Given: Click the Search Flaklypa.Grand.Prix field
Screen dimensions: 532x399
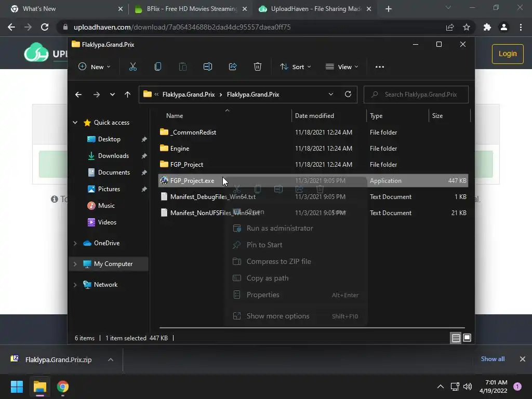Looking at the screenshot, I should coord(416,95).
